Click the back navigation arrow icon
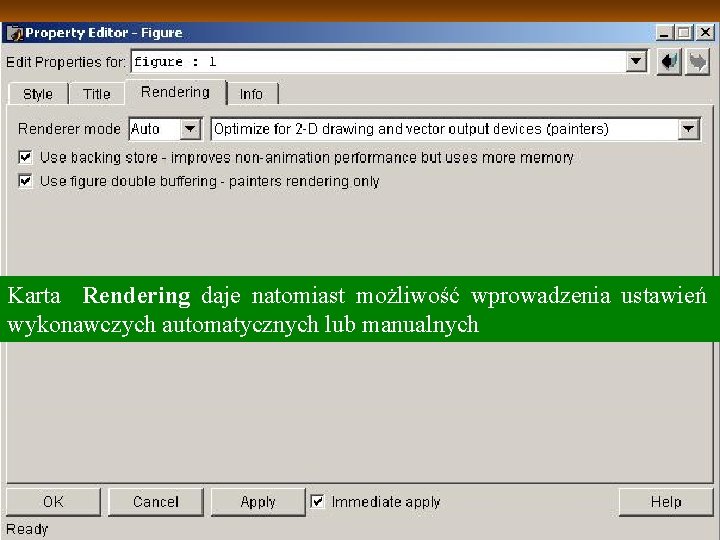Image resolution: width=720 pixels, height=540 pixels. 669,62
